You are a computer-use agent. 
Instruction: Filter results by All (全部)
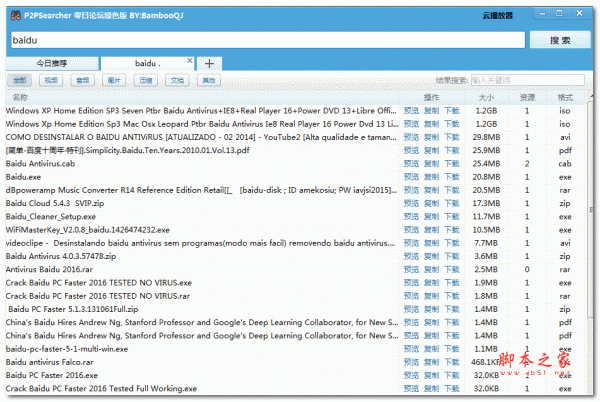pos(20,80)
